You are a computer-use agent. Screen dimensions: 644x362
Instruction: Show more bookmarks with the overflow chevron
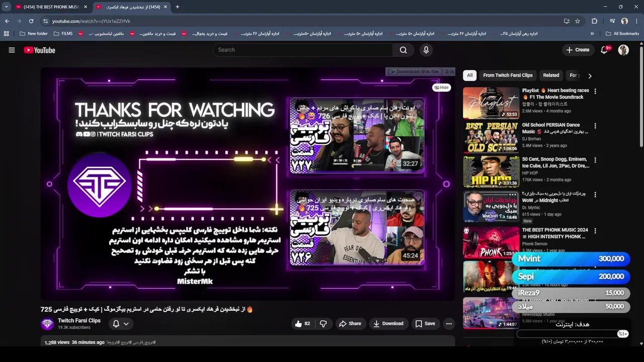click(x=592, y=34)
